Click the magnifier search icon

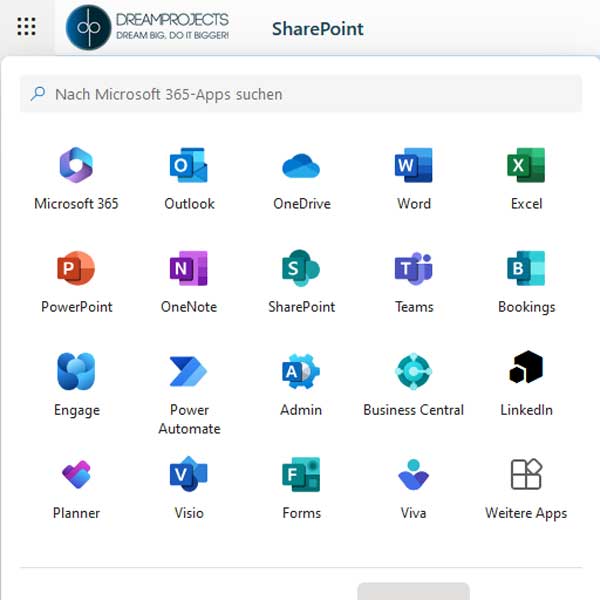click(38, 94)
